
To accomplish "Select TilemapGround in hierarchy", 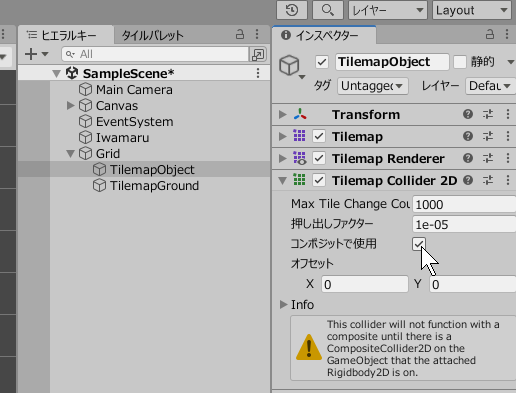I will tap(154, 186).
